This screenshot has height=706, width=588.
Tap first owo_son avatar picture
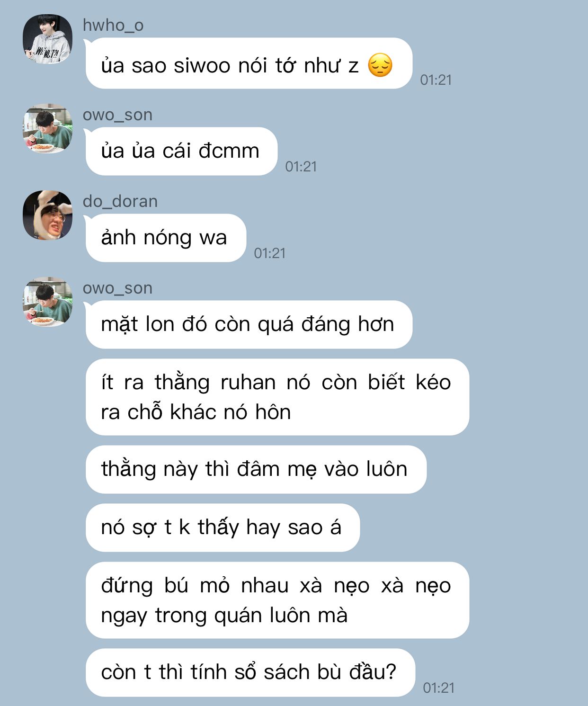(x=47, y=128)
